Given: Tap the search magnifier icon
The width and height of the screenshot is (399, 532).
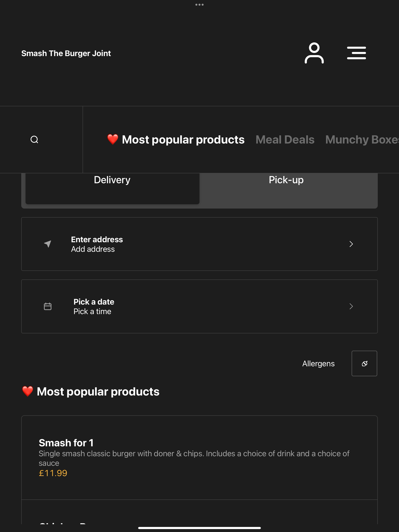Looking at the screenshot, I should (x=34, y=139).
